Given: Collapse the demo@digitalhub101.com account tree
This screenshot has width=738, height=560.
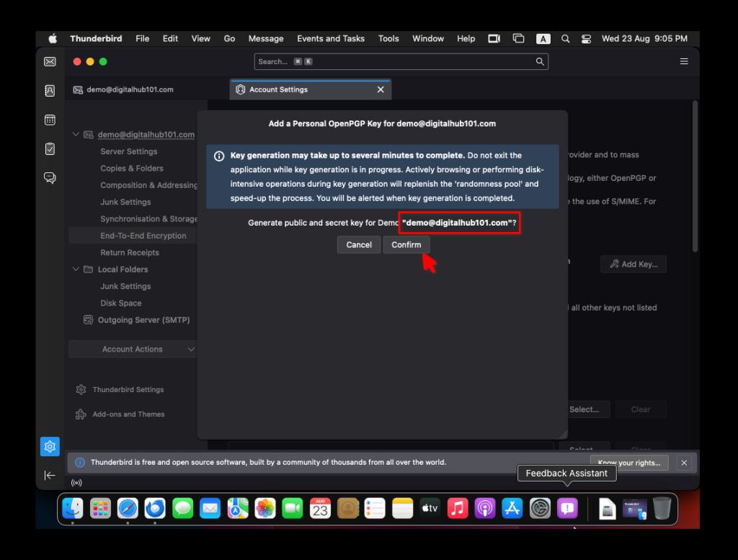Looking at the screenshot, I should 76,135.
